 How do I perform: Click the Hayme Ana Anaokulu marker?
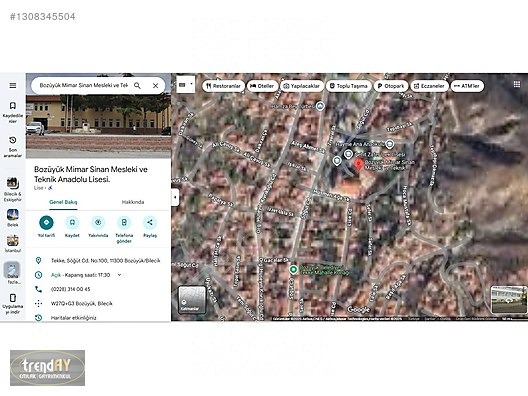click(x=390, y=144)
